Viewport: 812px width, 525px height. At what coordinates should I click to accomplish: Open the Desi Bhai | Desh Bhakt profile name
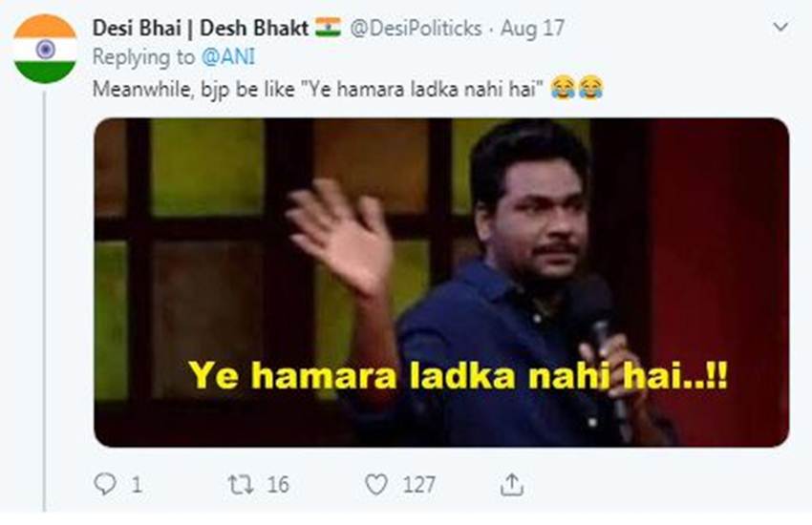[x=200, y=28]
